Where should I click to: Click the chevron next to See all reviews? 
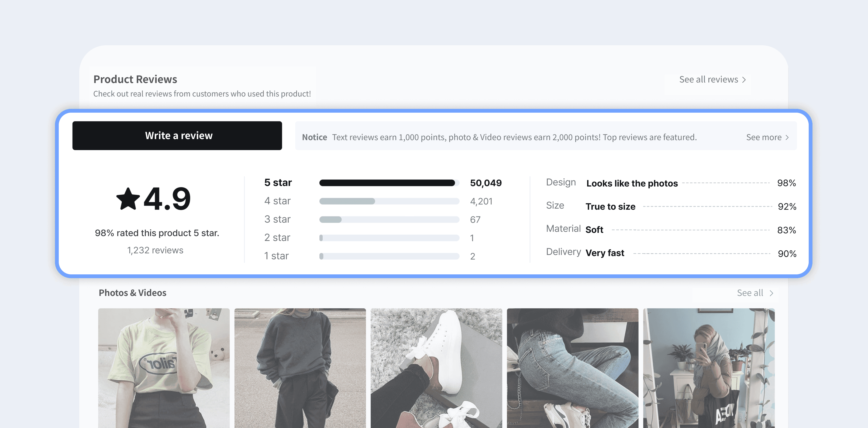744,80
